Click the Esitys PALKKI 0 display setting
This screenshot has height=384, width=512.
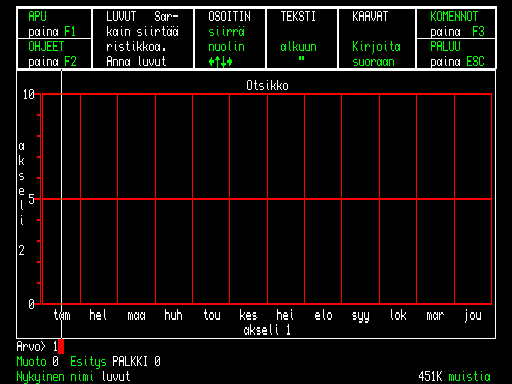[x=115, y=362]
